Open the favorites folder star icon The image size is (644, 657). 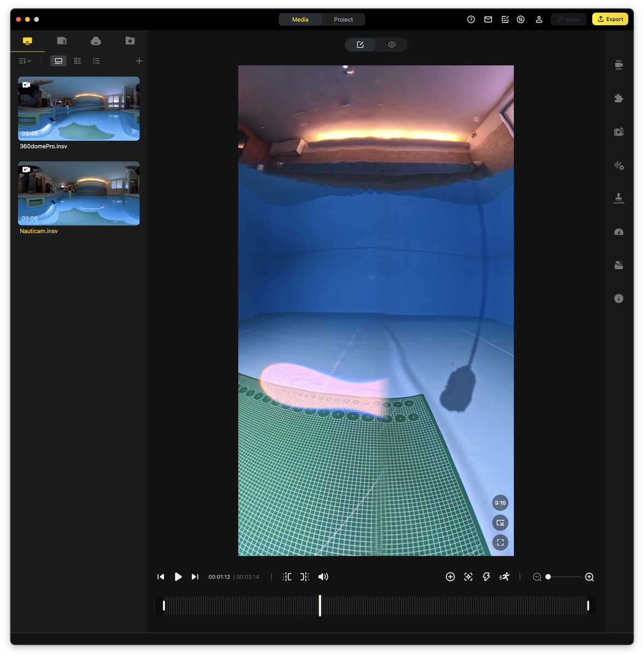point(130,41)
